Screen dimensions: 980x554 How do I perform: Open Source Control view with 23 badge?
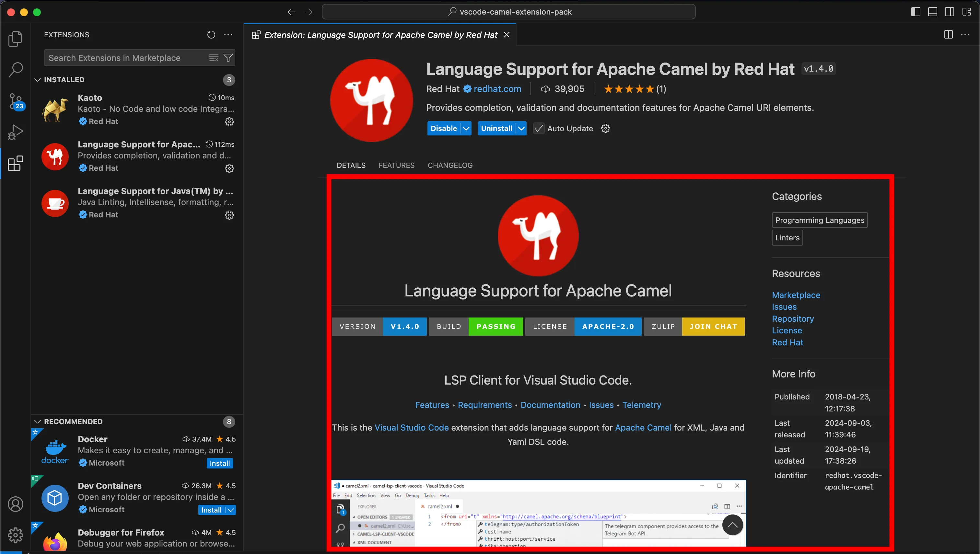point(16,102)
